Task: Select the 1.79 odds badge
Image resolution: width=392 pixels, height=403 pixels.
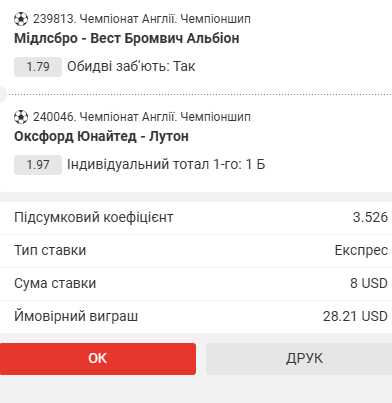Action: [38, 67]
